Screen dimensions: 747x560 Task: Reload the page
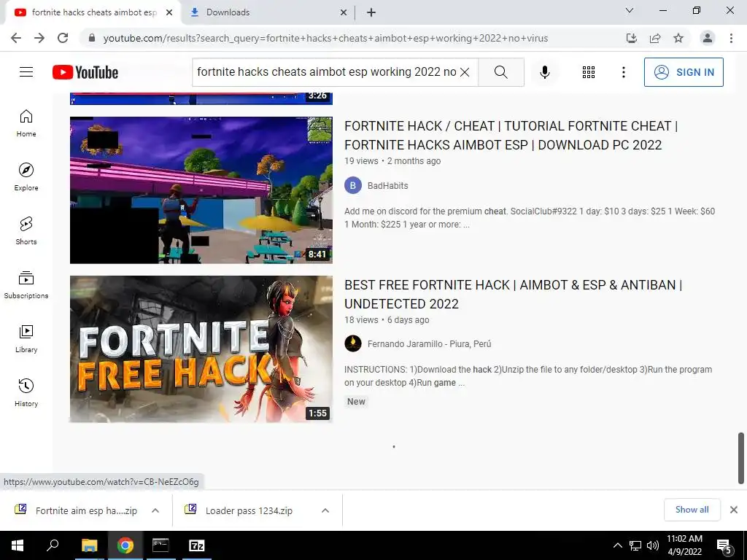(63, 38)
